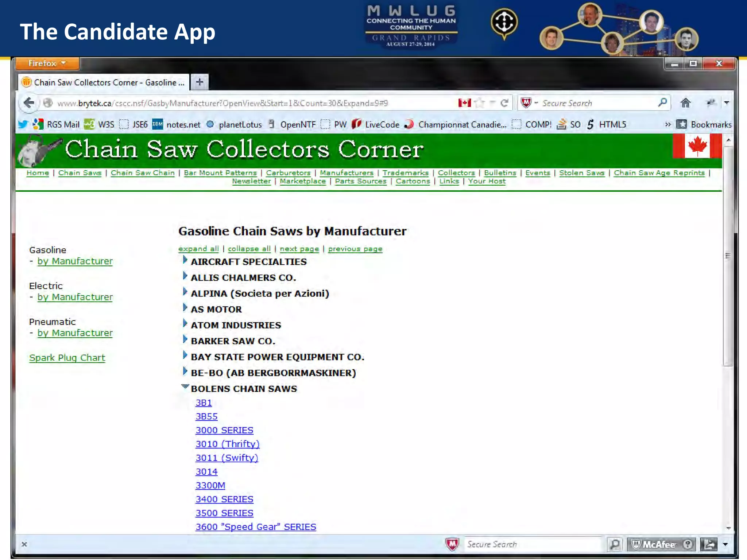
Task: Open the RGS Mail bookmark
Action: click(56, 124)
